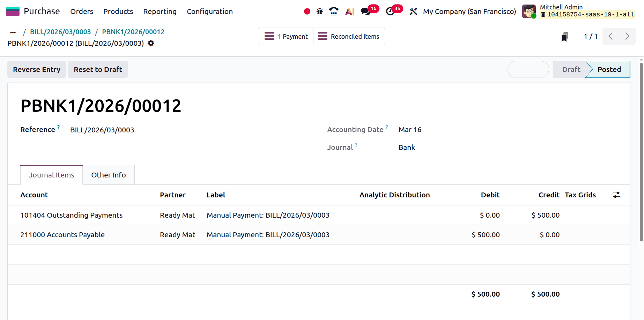Click the Purchase app logo

click(13, 11)
